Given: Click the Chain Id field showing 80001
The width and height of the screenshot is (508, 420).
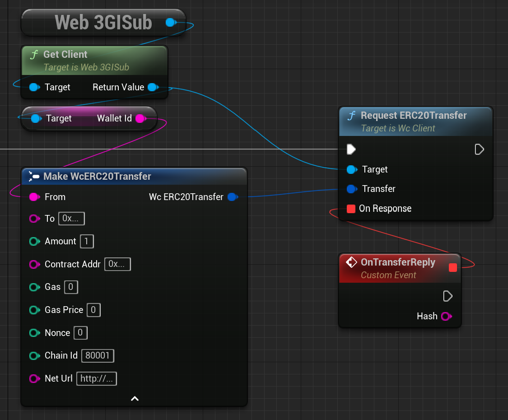Looking at the screenshot, I should pos(98,355).
